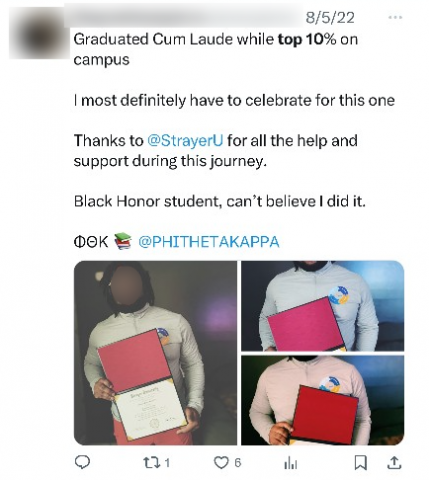Viewport: 429px width, 480px height.
Task: Bookmark this tweet
Action: click(360, 463)
